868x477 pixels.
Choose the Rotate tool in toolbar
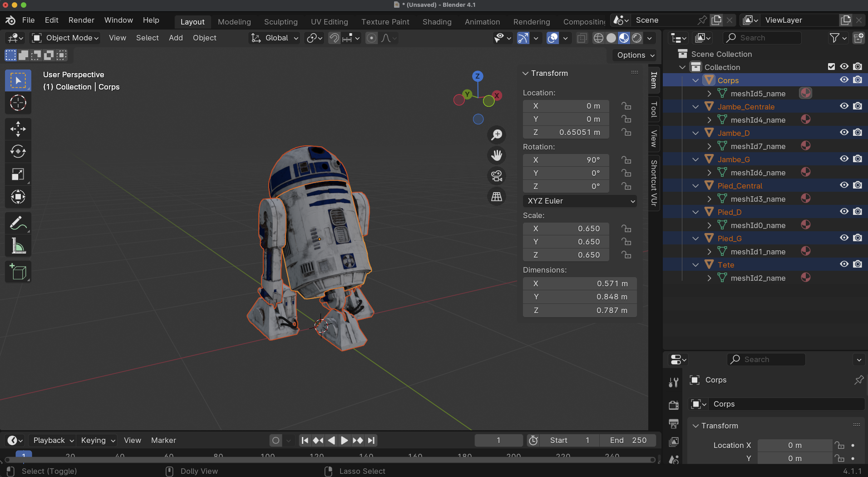pos(18,151)
